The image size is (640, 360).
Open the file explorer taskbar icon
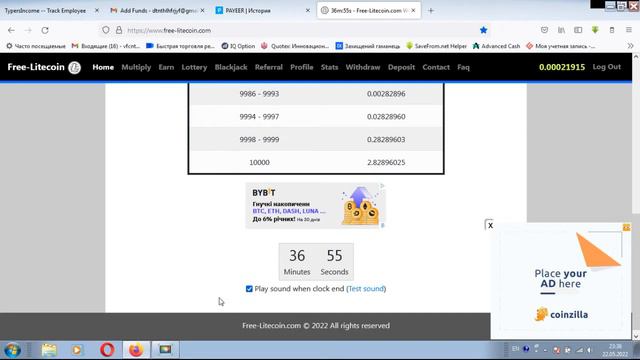point(49,350)
